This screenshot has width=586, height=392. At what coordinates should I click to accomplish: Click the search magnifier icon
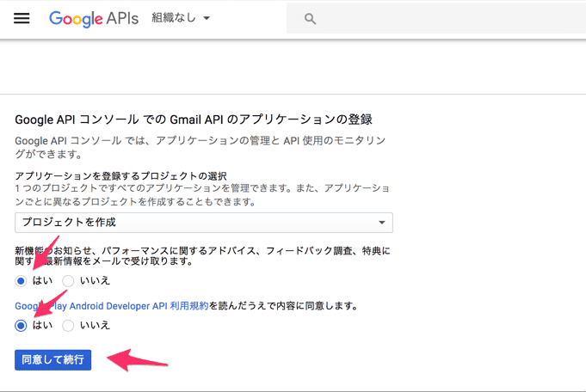[x=310, y=19]
